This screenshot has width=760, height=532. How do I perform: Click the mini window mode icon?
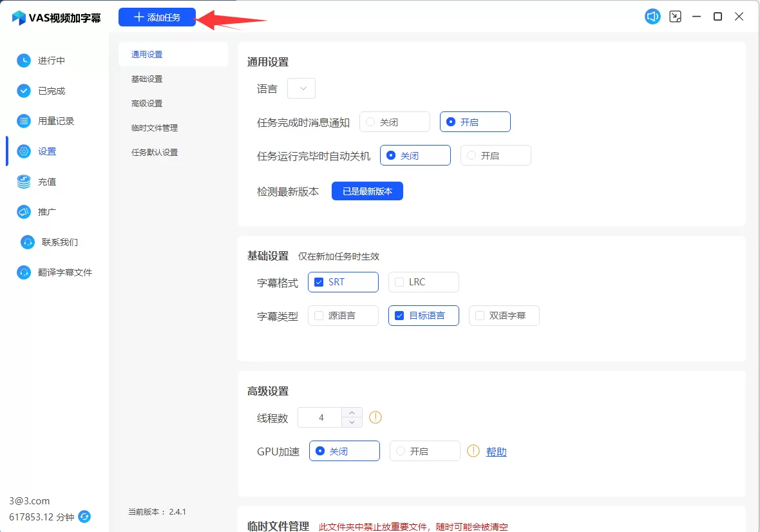pyautogui.click(x=675, y=17)
